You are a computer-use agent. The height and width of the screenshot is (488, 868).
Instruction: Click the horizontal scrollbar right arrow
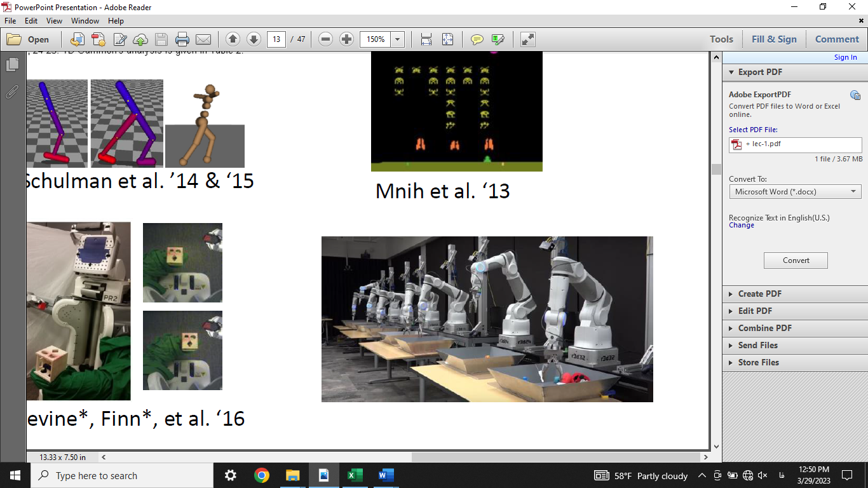coord(705,457)
